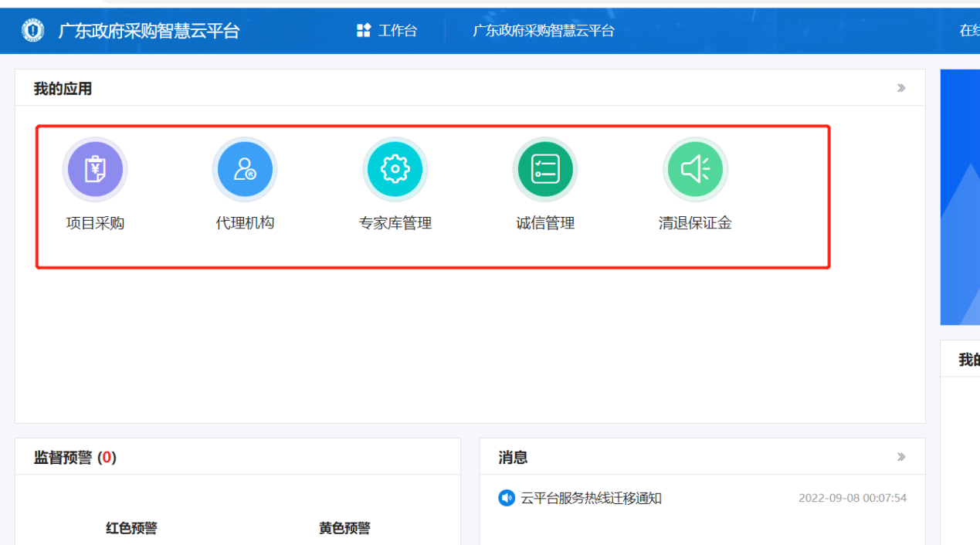Image resolution: width=980 pixels, height=545 pixels.
Task: Click the timestamp 2022-09-08 00:07:54
Action: [853, 498]
